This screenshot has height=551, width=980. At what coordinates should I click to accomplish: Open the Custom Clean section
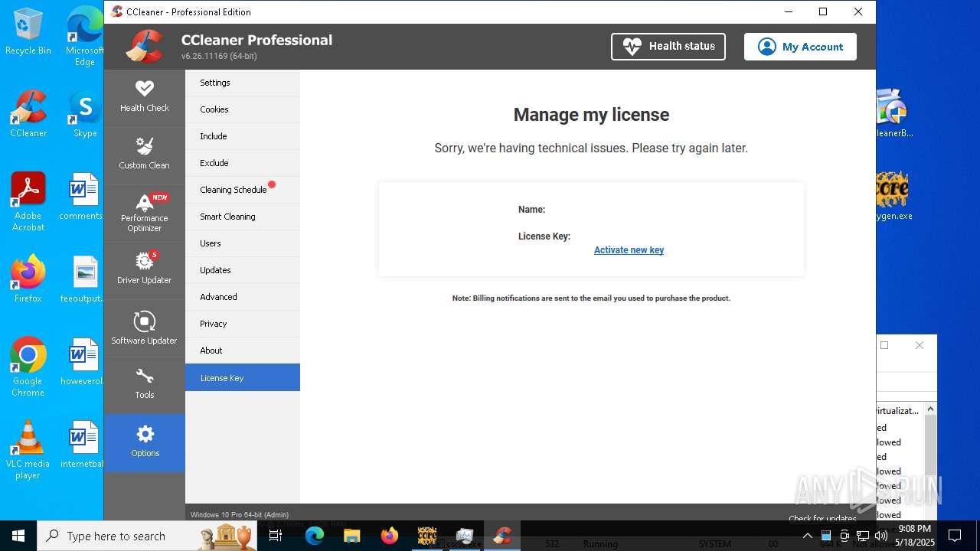[x=144, y=155]
